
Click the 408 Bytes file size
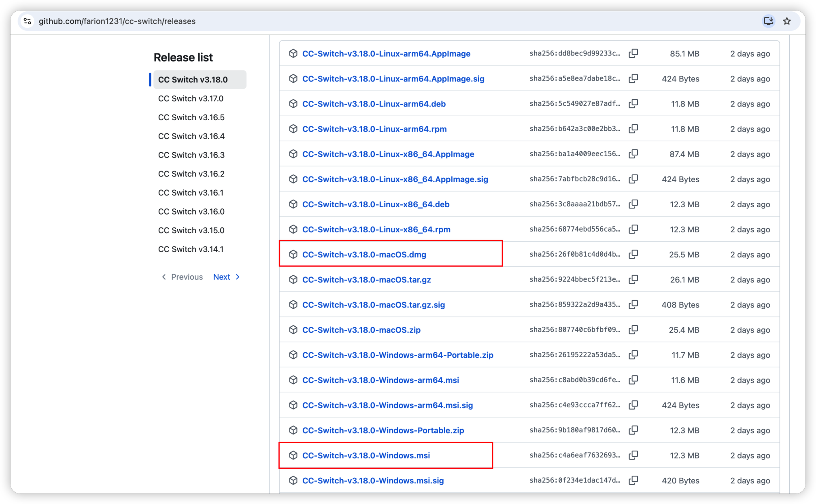click(680, 305)
